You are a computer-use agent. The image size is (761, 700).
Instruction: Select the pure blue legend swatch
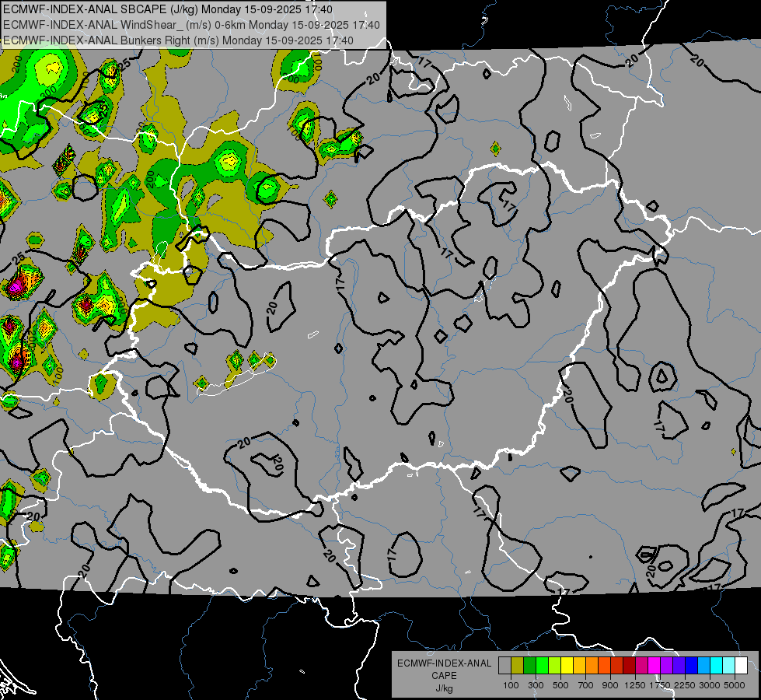691,666
